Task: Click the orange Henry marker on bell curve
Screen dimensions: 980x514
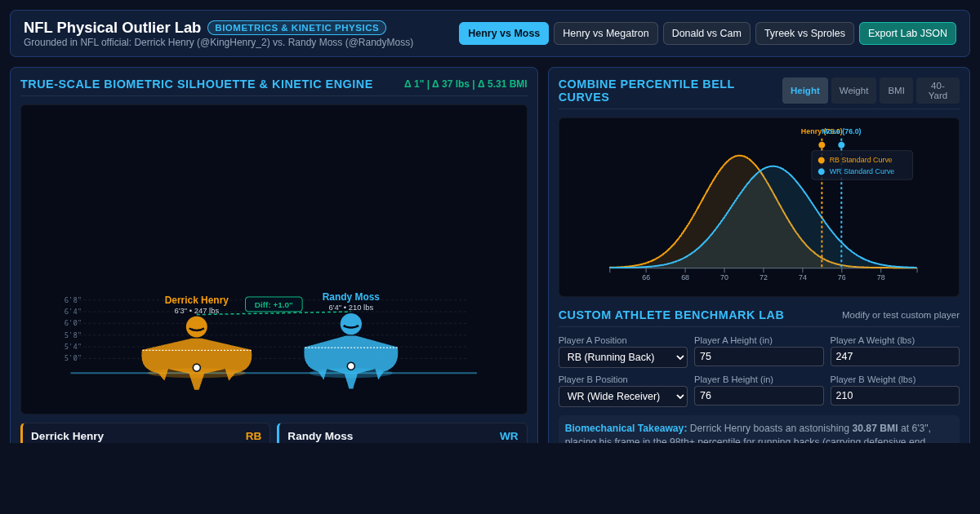Action: 822,145
